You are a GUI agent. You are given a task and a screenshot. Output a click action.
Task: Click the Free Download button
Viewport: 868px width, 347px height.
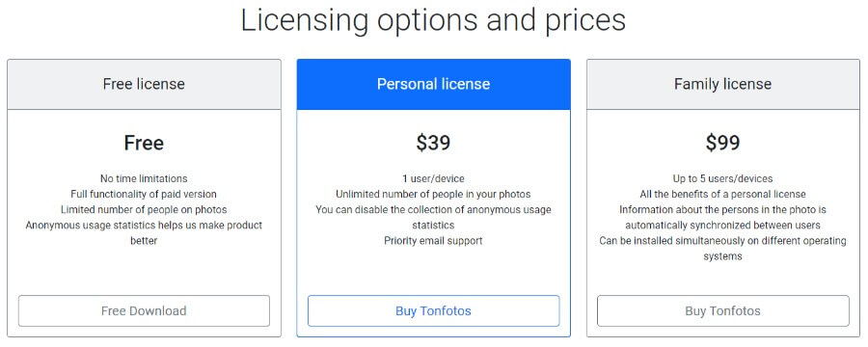pos(144,310)
